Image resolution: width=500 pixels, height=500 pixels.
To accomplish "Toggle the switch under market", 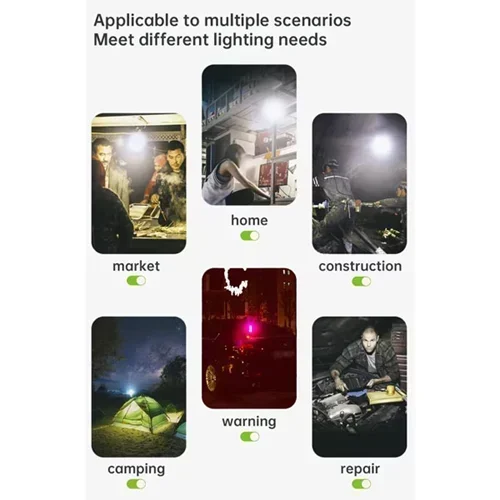I will 136,281.
